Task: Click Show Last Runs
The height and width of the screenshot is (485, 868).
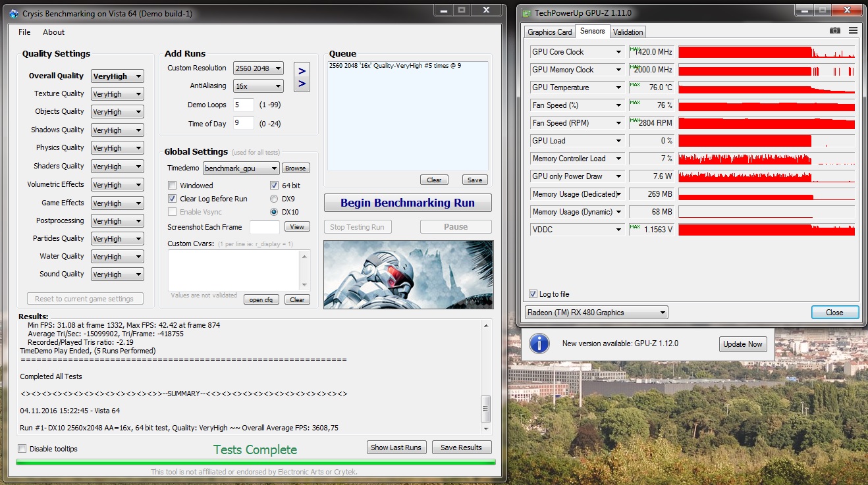Action: 396,447
